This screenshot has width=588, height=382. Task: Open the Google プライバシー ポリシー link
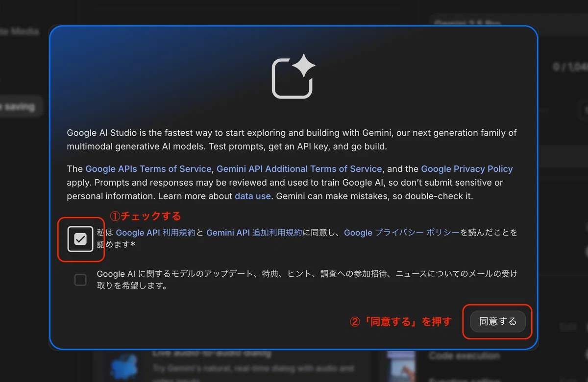(x=402, y=233)
